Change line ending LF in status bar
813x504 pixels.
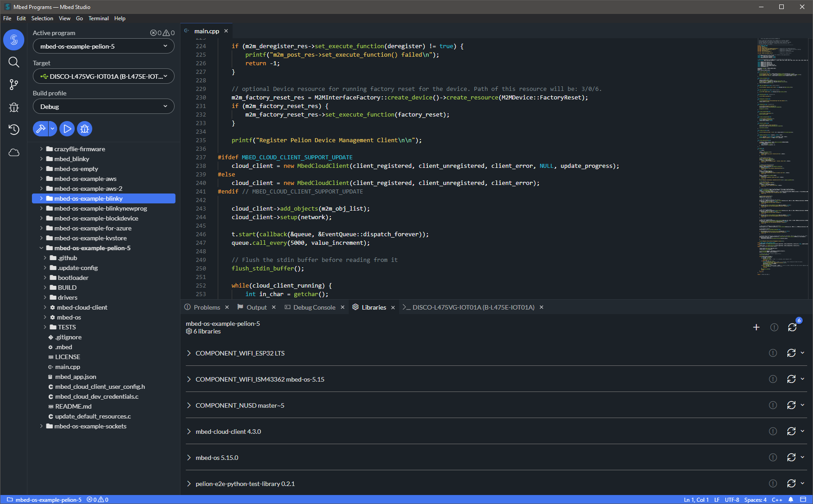coord(717,499)
